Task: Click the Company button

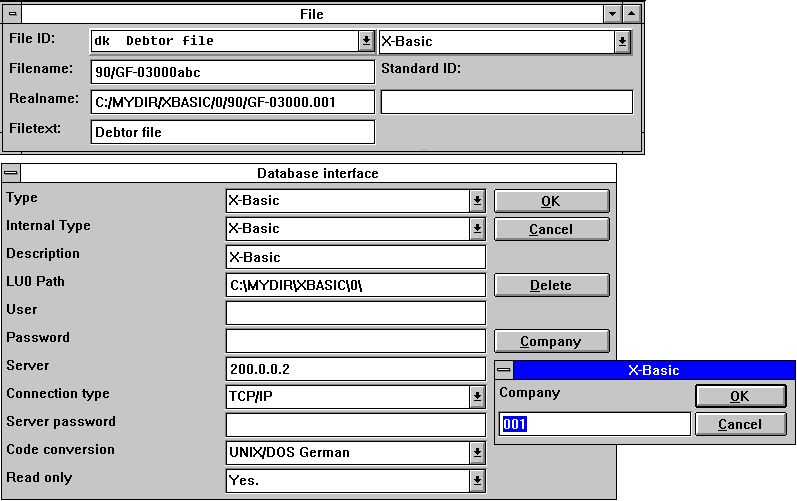Action: tap(551, 341)
